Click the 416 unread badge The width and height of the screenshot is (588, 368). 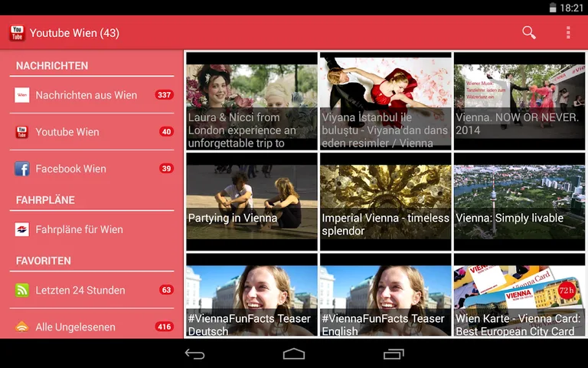[165, 327]
